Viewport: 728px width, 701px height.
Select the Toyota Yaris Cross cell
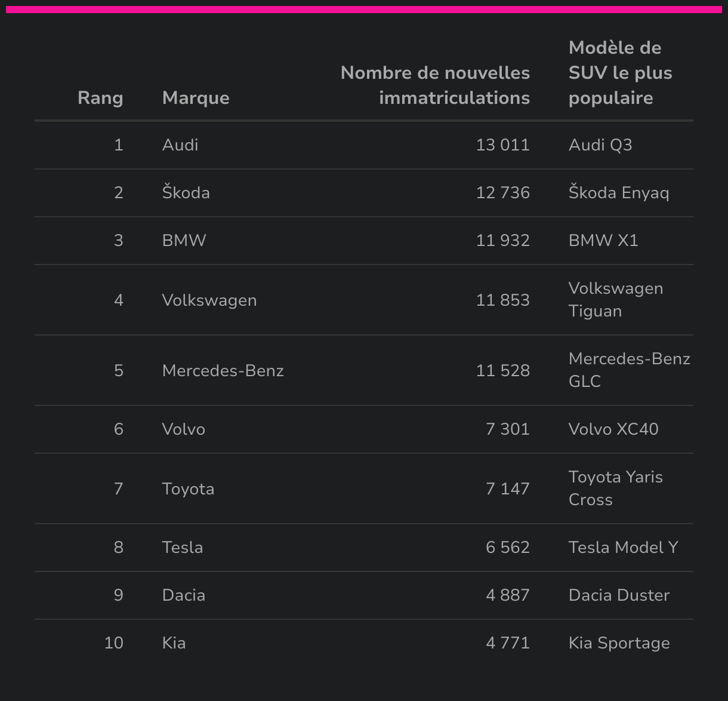615,488
